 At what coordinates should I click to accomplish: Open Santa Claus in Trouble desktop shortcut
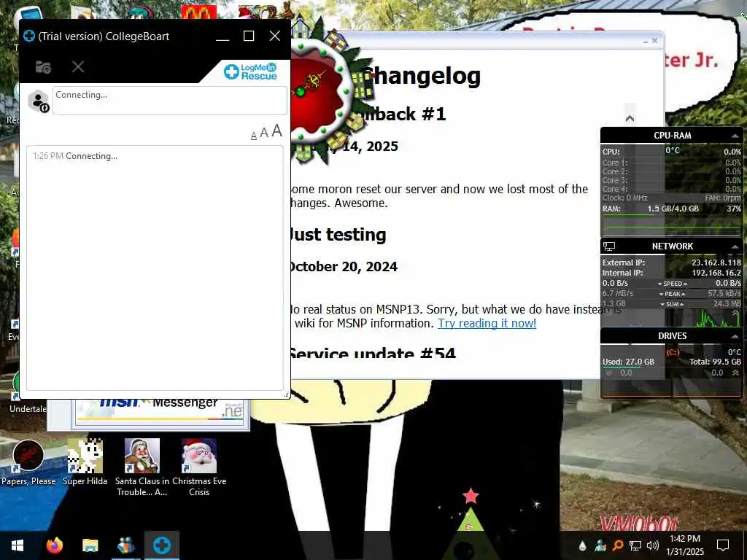pyautogui.click(x=142, y=467)
